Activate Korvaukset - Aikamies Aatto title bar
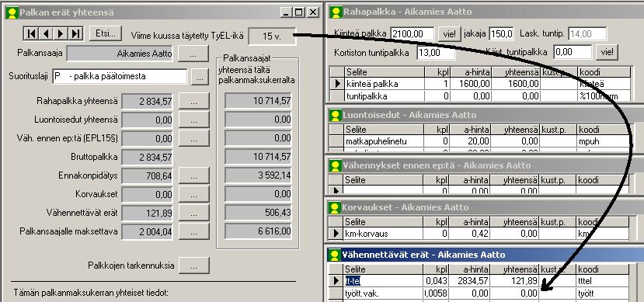Screen dimensions: 644x302 coord(485,207)
